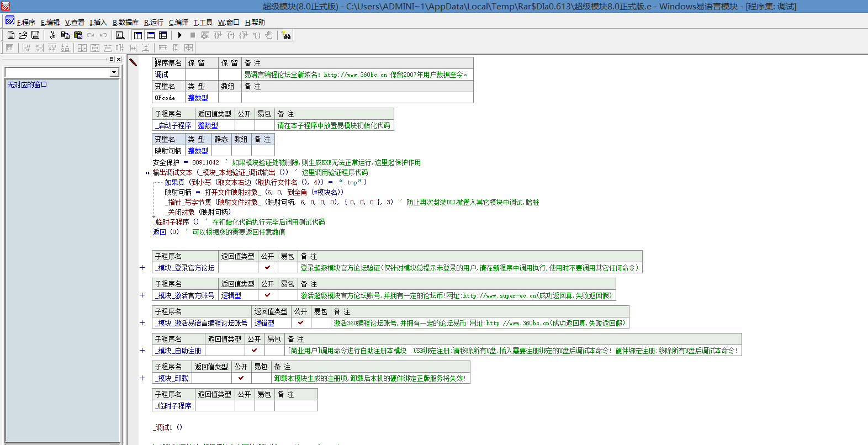The image size is (868, 445).
Task: Click 逻辑型 return type of _模块_激活官方账号
Action: [x=231, y=295]
